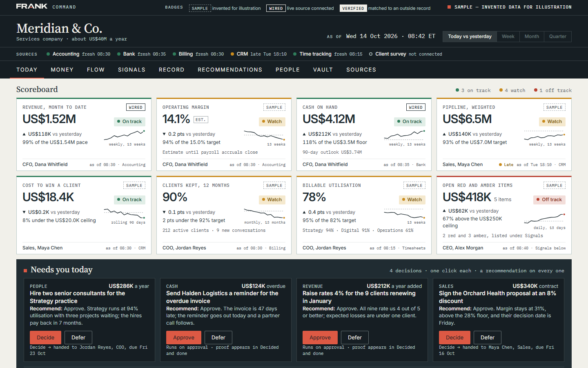
Task: Click the Accounting source status
Action: (x=78, y=54)
